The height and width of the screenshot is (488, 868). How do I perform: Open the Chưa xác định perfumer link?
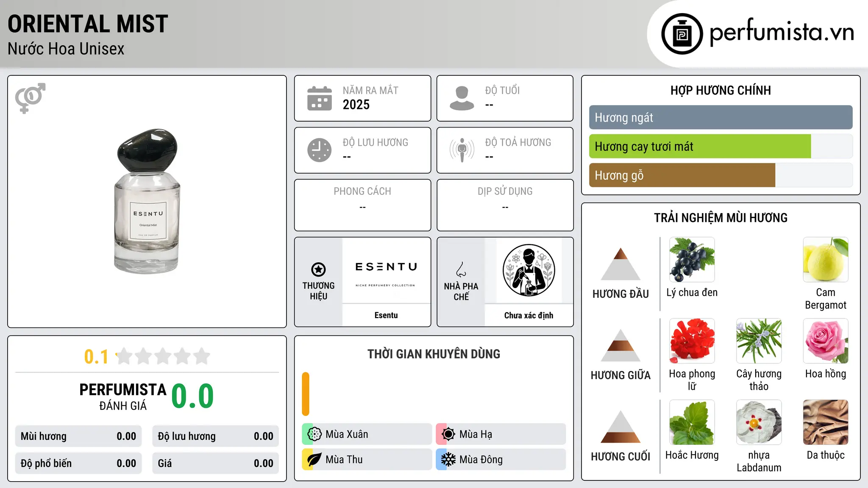pos(529,315)
